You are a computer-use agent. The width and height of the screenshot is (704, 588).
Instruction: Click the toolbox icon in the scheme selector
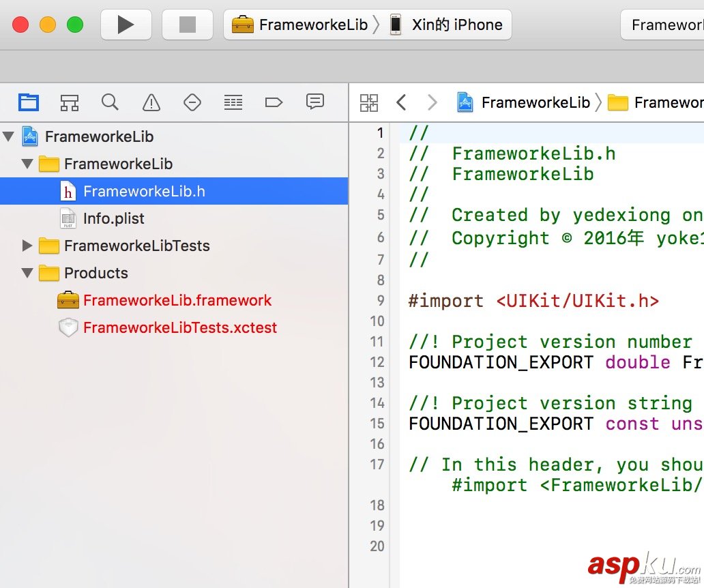click(243, 25)
